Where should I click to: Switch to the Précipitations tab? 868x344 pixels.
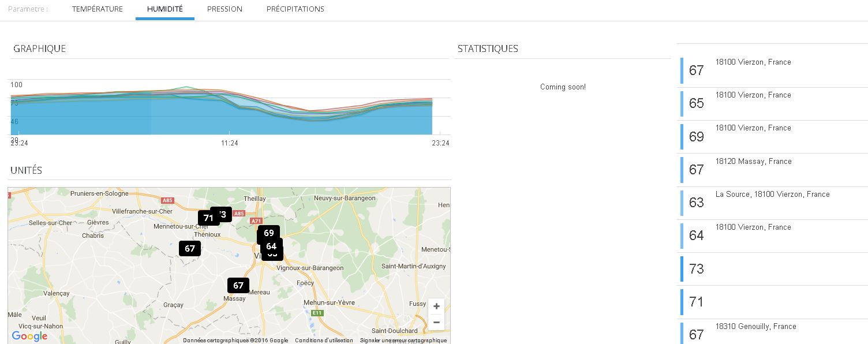pos(295,9)
